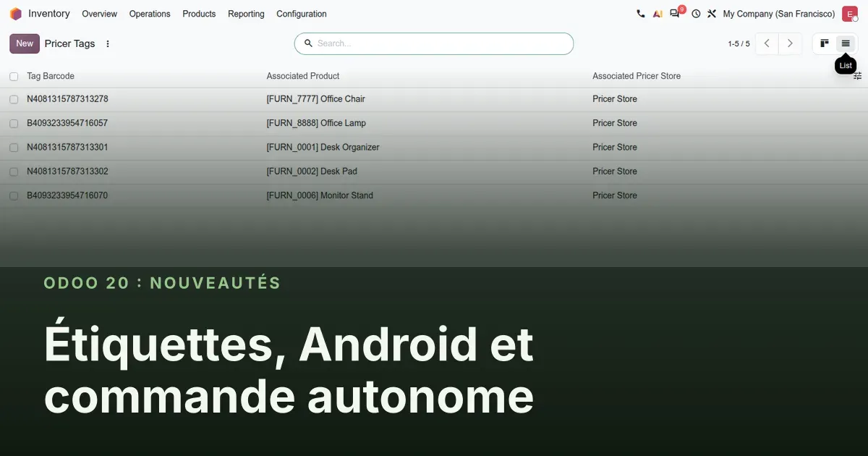This screenshot has height=456, width=868.
Task: Go to previous page of records
Action: [767, 43]
